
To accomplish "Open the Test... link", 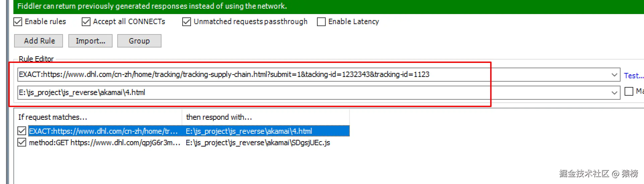I will [633, 76].
